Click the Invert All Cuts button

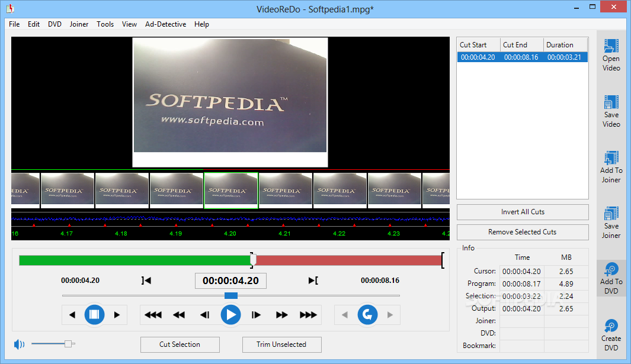[523, 212]
